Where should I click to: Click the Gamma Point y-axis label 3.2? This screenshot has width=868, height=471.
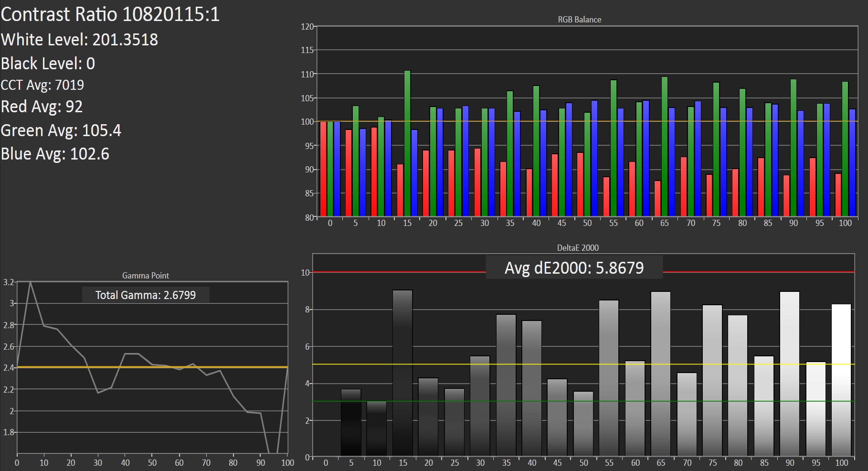pyautogui.click(x=9, y=282)
